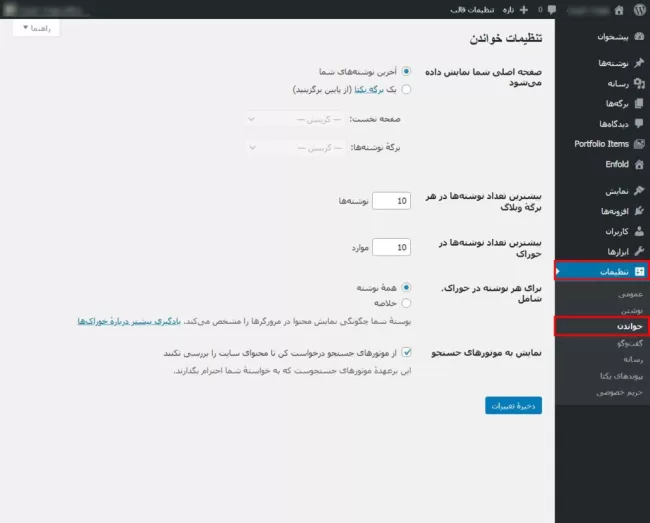The image size is (650, 523).
Task: Open the homepage (صفحه نخست) select dropdown
Action: pos(294,119)
